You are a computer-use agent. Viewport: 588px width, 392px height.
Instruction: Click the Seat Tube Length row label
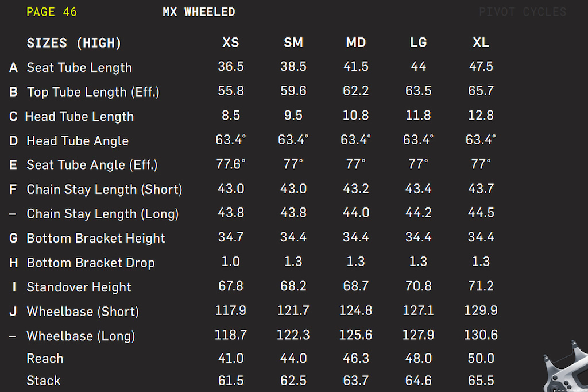[79, 68]
